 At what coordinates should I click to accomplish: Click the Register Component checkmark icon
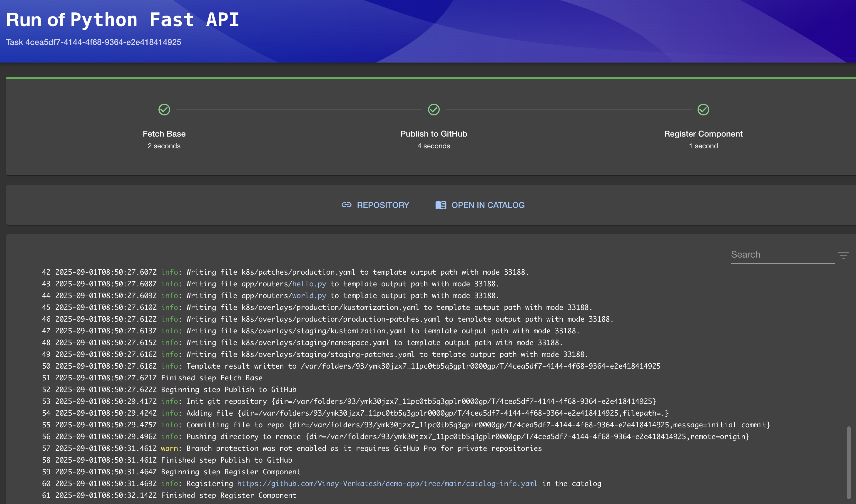[703, 110]
